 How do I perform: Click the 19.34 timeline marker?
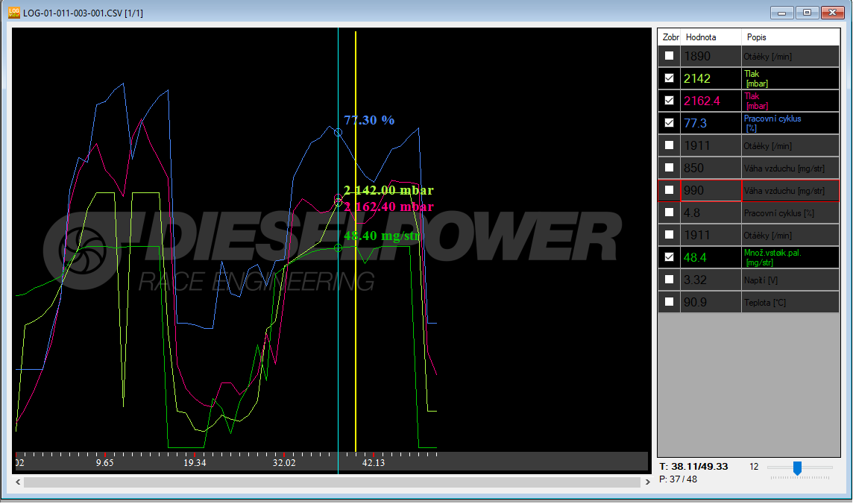coord(195,463)
